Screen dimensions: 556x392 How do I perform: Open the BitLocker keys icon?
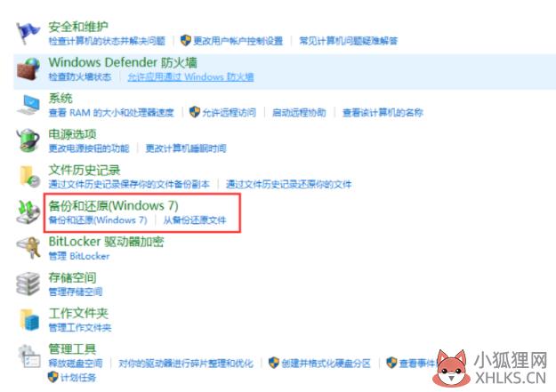coord(28,248)
